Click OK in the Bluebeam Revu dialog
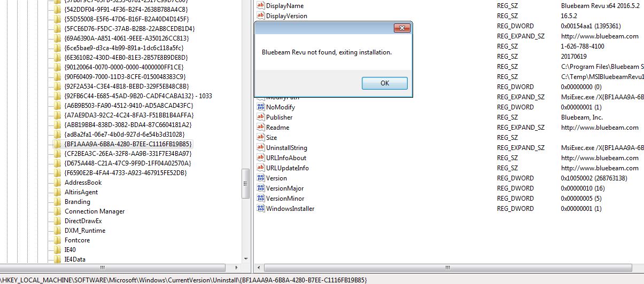Viewport: 644px width, 284px height. [385, 83]
